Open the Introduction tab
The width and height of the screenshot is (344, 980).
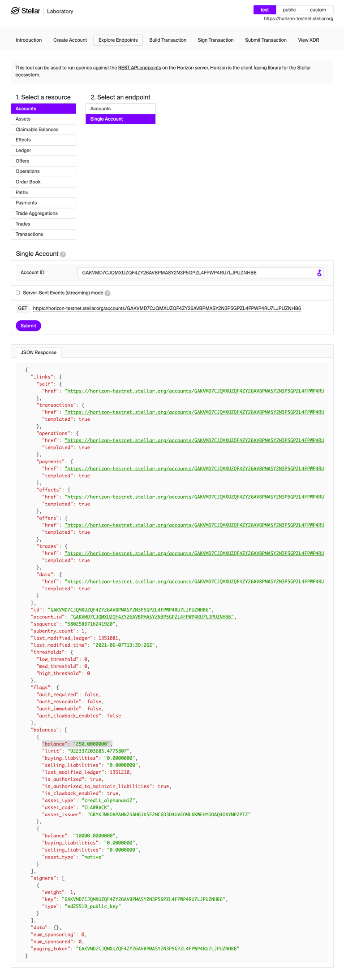point(29,40)
